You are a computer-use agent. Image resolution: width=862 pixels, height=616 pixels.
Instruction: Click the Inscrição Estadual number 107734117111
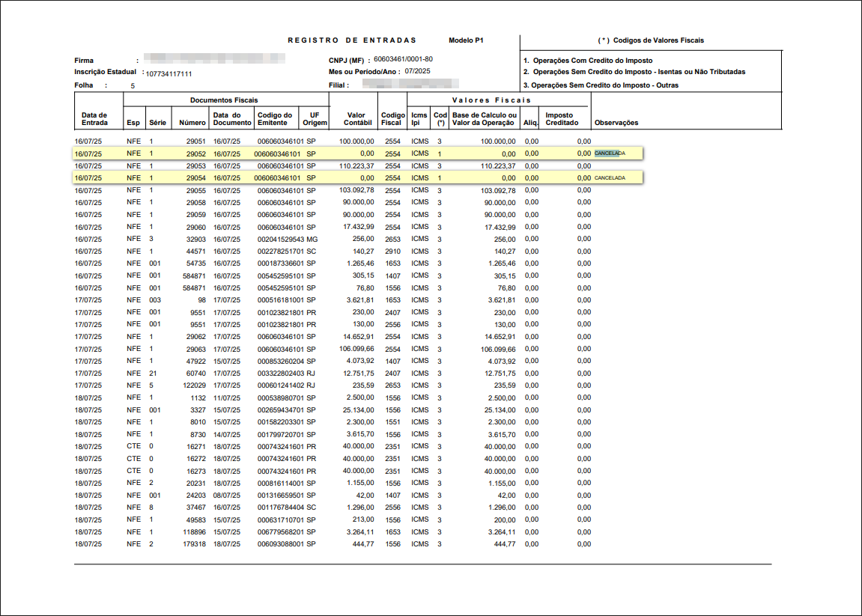tap(169, 74)
